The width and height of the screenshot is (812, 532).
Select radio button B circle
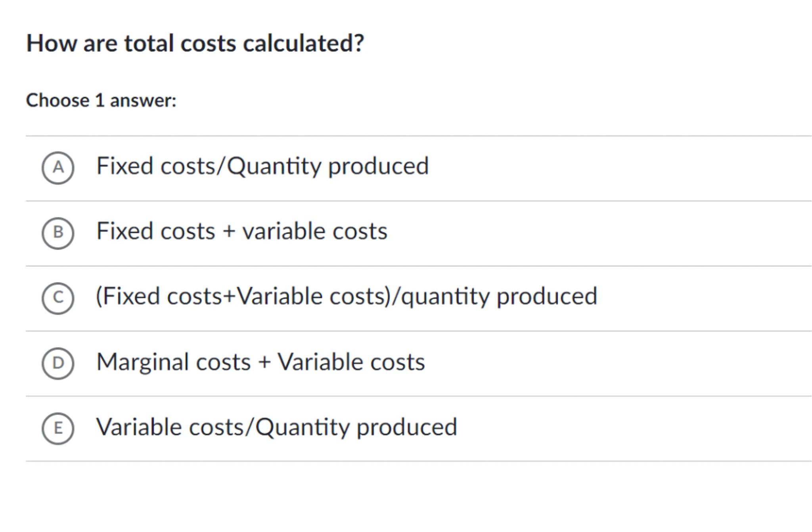click(x=58, y=233)
